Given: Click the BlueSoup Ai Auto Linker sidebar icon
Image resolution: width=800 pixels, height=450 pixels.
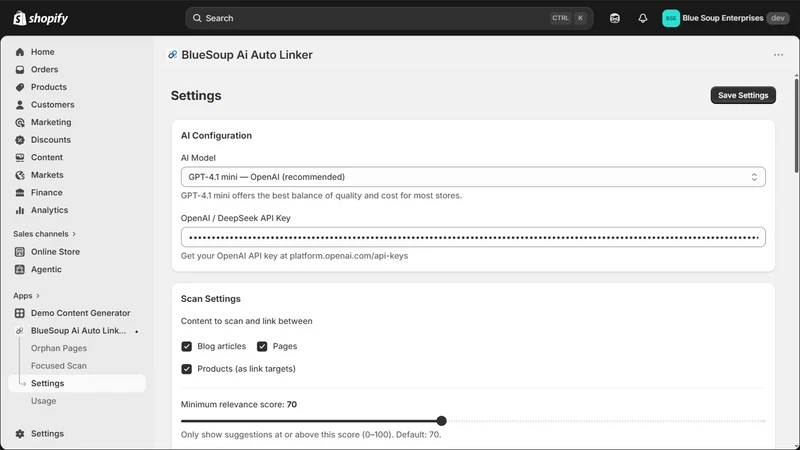Looking at the screenshot, I should pyautogui.click(x=20, y=331).
